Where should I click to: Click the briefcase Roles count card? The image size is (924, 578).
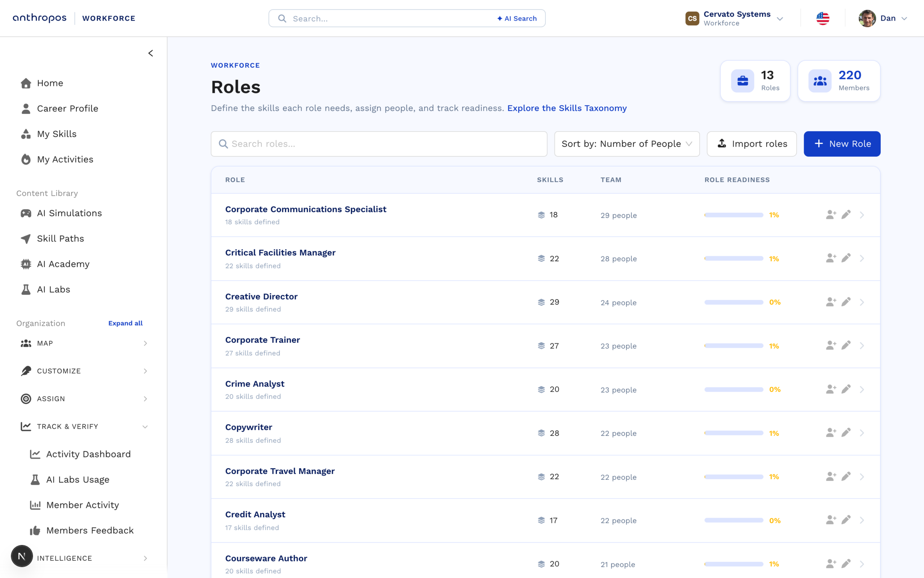755,81
